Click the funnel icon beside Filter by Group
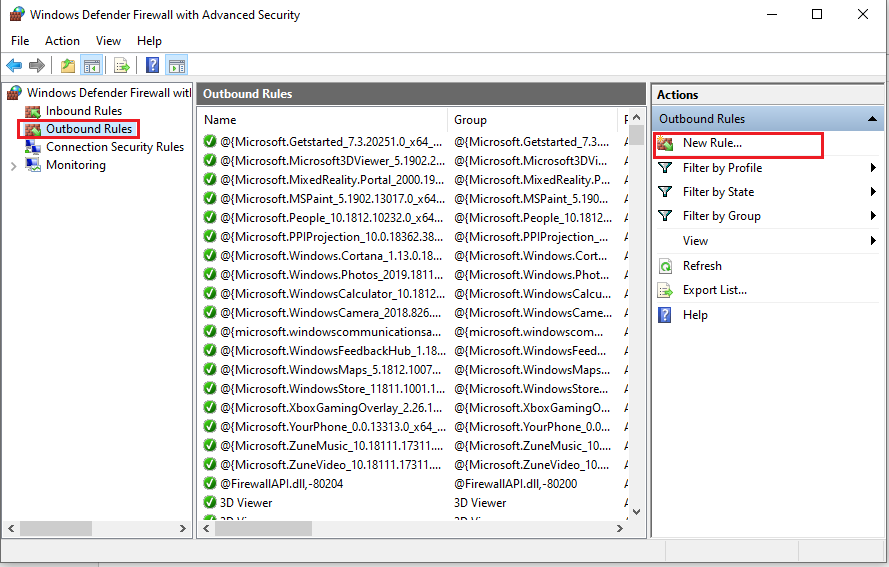Screen dimensions: 889x567 tap(665, 216)
